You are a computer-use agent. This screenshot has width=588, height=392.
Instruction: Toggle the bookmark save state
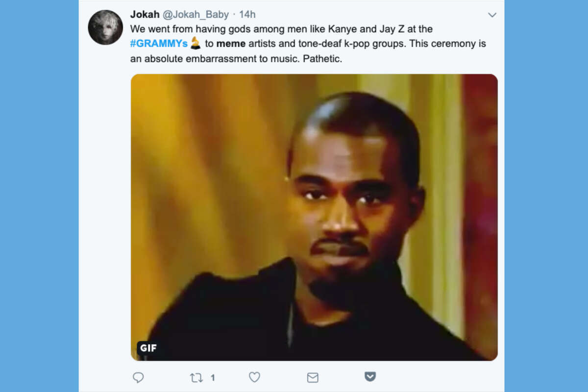(x=370, y=377)
